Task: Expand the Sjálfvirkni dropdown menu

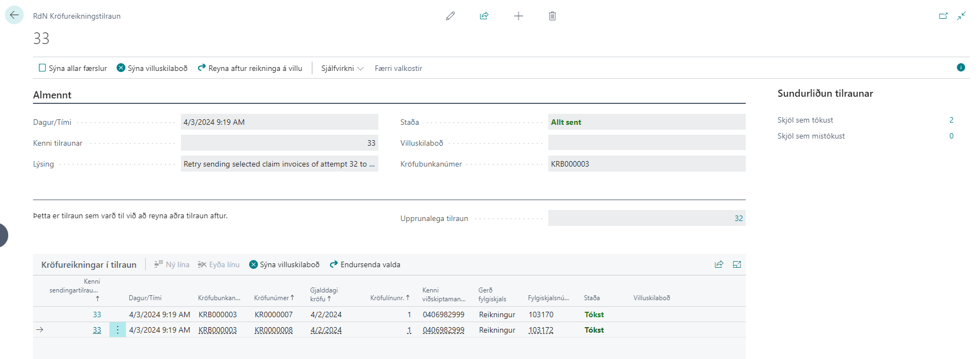Action: (x=342, y=68)
